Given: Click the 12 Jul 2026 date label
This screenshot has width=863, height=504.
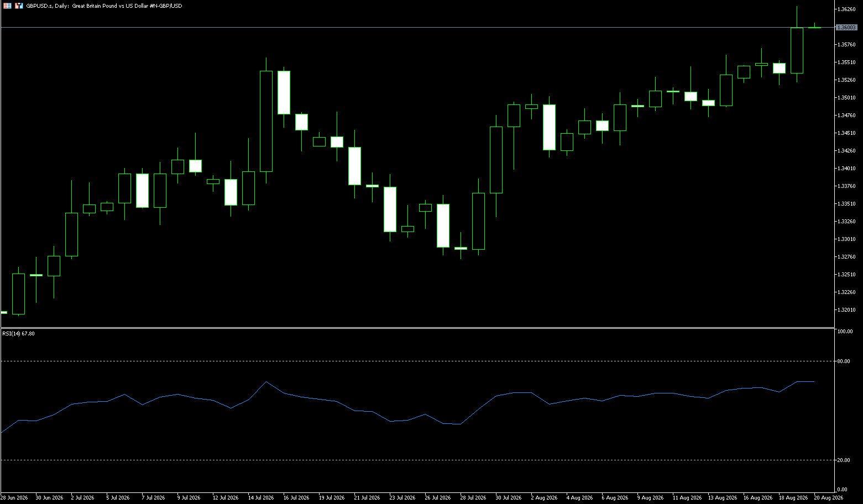Looking at the screenshot, I should pyautogui.click(x=226, y=498).
